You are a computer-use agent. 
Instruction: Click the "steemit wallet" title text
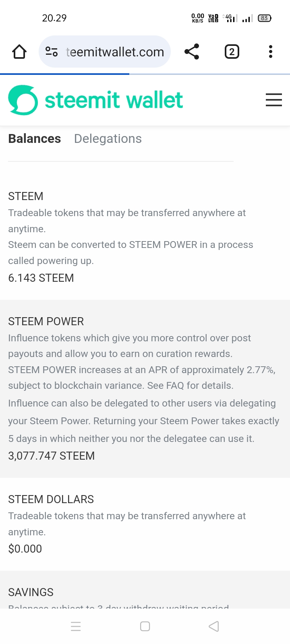click(114, 100)
